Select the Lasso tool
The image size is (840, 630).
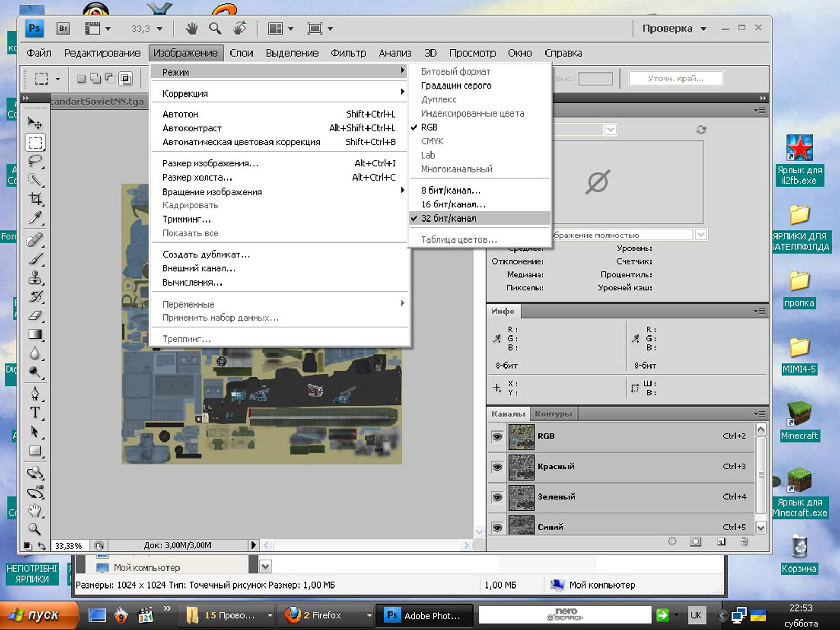35,161
